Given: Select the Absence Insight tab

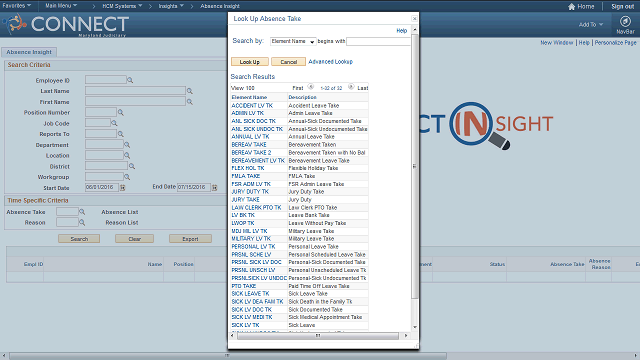Looking at the screenshot, I should coord(29,52).
